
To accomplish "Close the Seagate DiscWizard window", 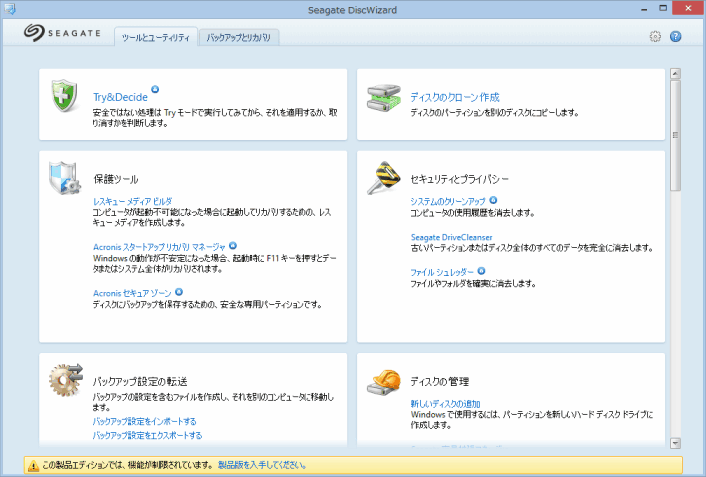I will pos(688,8).
